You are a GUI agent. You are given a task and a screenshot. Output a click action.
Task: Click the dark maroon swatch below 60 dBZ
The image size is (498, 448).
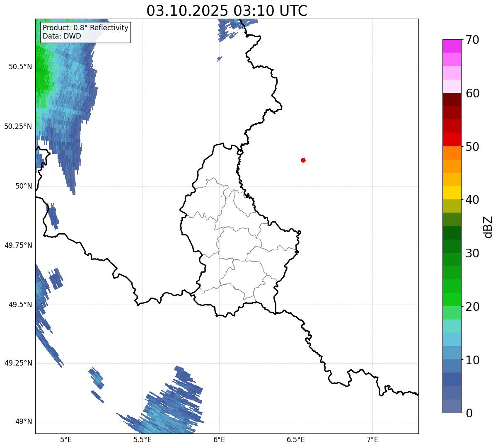click(x=452, y=99)
